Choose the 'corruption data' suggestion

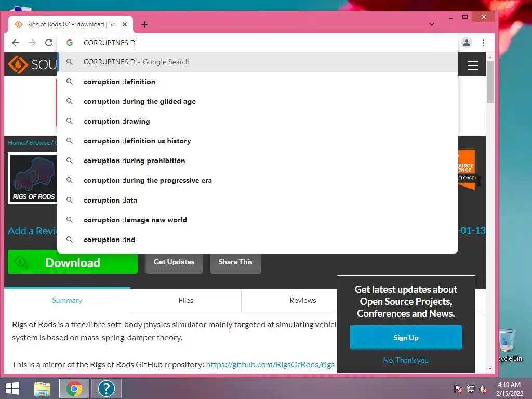point(258,200)
